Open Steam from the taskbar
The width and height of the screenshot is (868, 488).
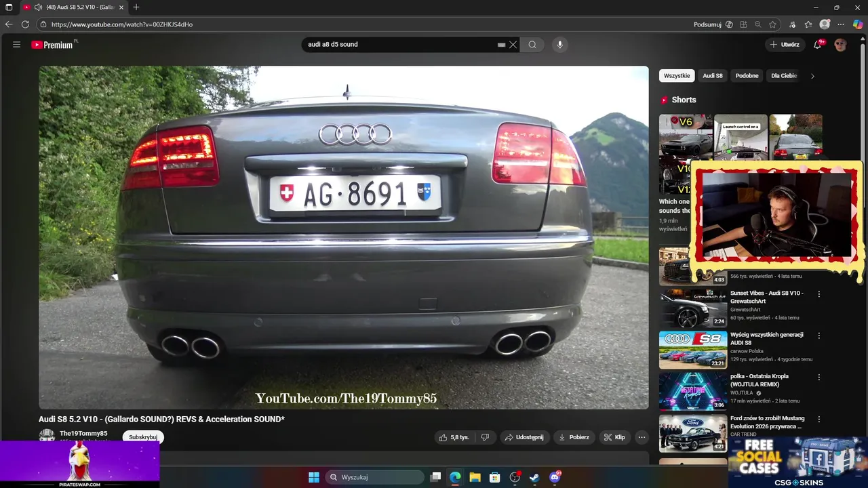pyautogui.click(x=534, y=477)
